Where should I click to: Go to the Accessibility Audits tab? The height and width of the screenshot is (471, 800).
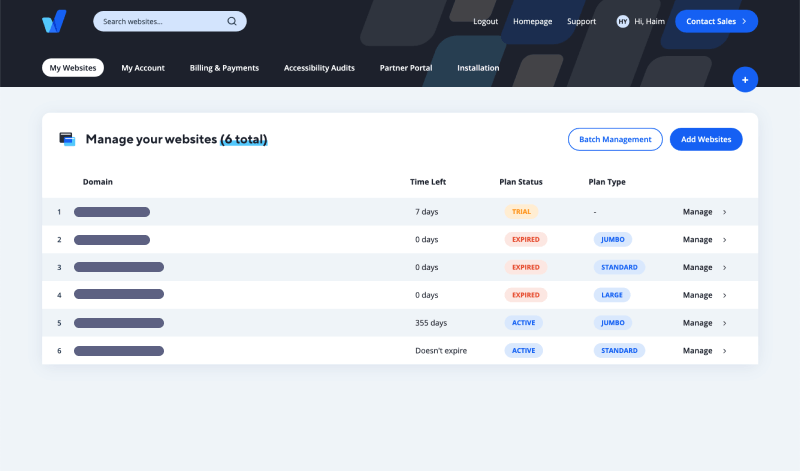tap(319, 68)
